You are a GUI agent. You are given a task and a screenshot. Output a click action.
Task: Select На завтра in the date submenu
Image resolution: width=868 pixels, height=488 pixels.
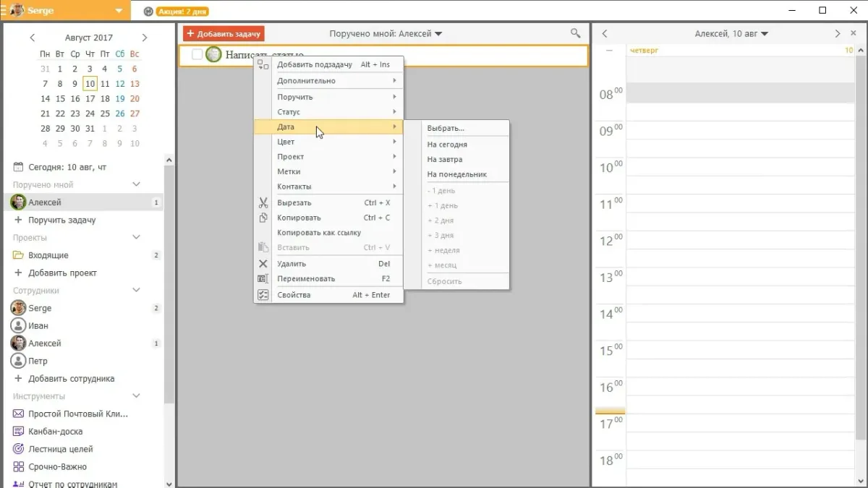pyautogui.click(x=445, y=160)
